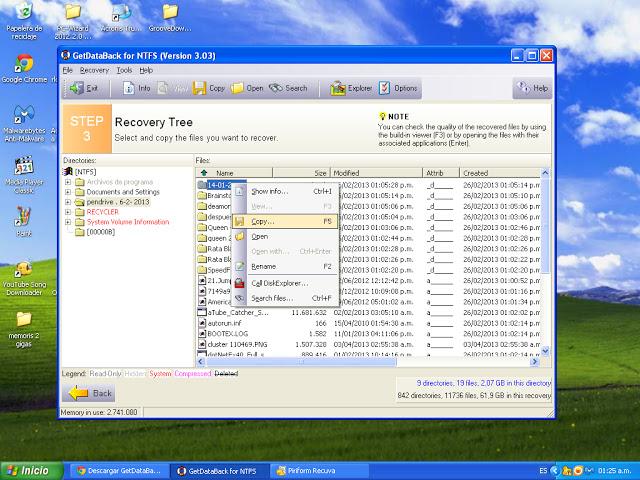The width and height of the screenshot is (640, 480).
Task: Expand the Documents and Settings folder
Action: point(67,191)
